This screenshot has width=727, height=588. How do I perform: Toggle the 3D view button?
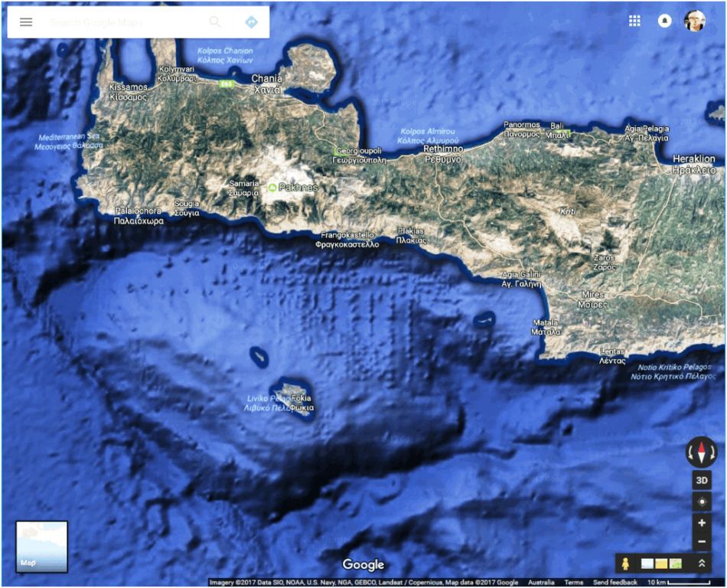(702, 480)
